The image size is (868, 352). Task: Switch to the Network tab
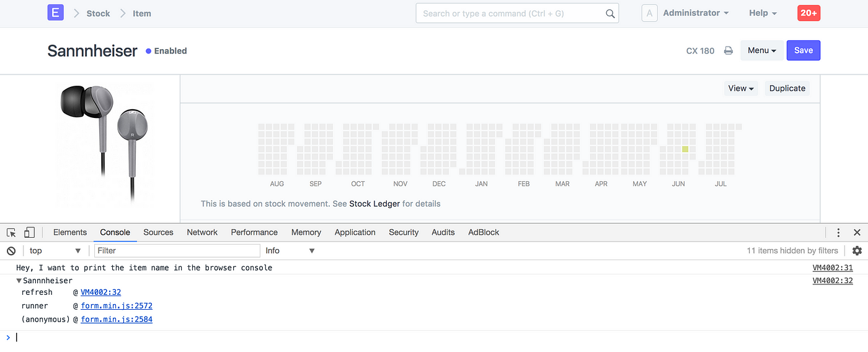click(202, 232)
